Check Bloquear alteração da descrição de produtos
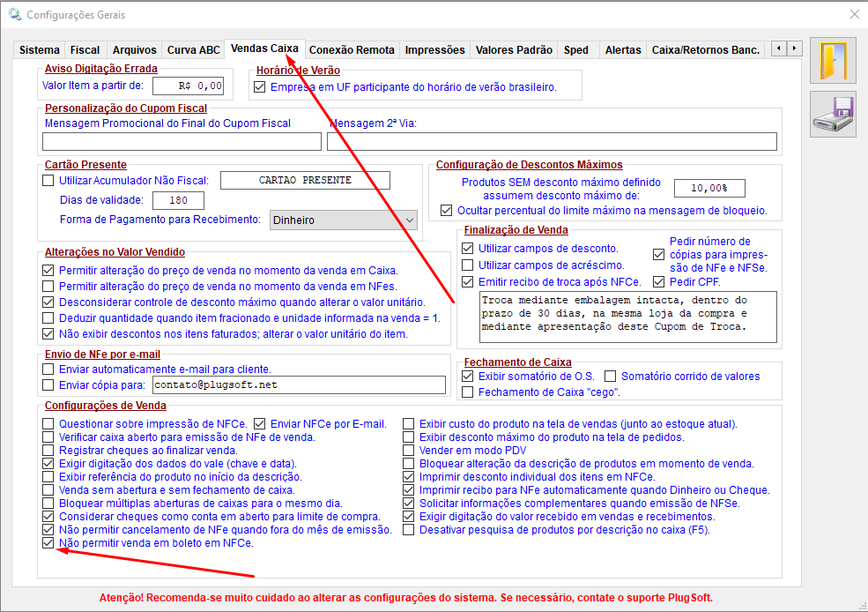 tap(409, 464)
